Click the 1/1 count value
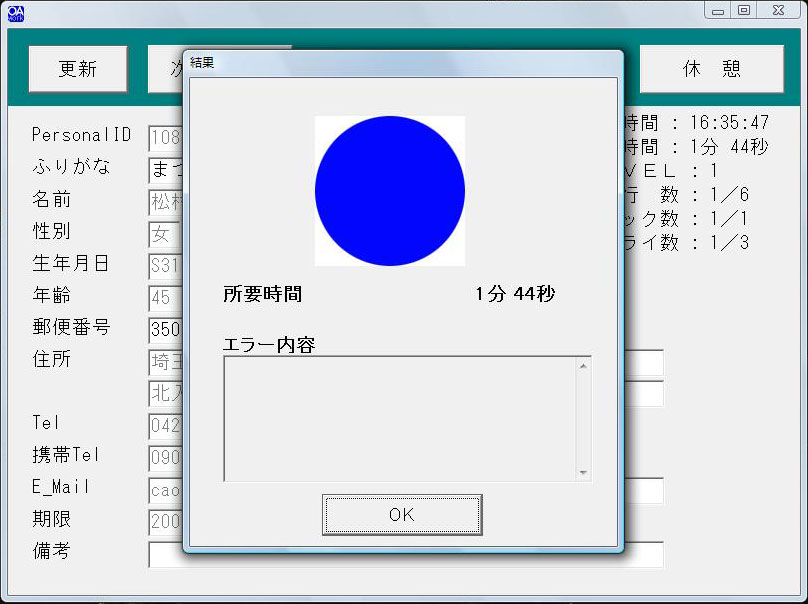Image resolution: width=808 pixels, height=604 pixels. pyautogui.click(x=730, y=219)
